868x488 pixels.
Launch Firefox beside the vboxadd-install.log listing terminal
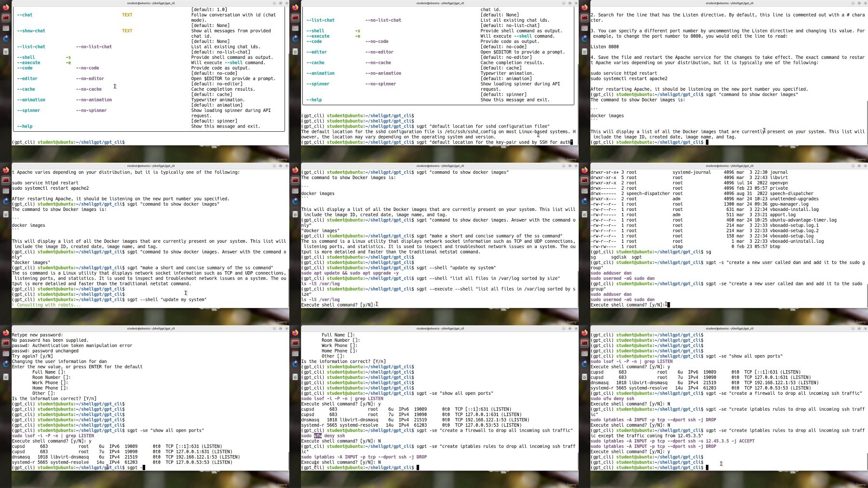584,170
